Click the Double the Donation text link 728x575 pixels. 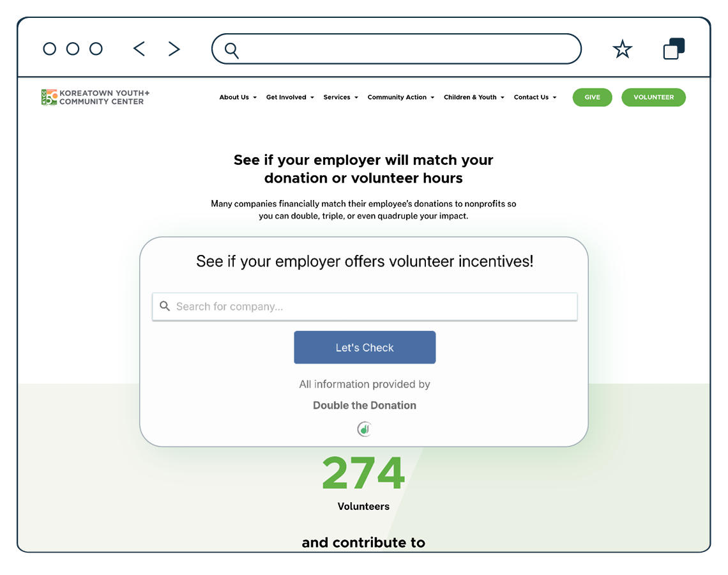click(365, 405)
